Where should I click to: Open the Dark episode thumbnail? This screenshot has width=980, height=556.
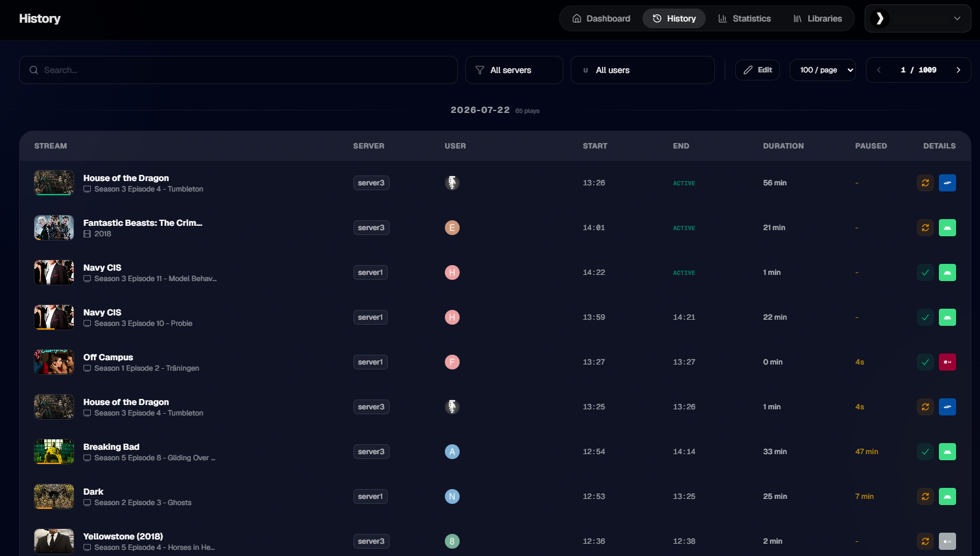pos(54,496)
